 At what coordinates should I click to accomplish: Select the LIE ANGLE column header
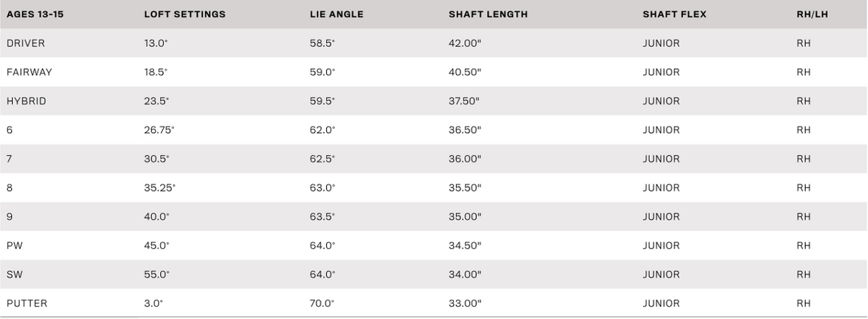coord(337,14)
